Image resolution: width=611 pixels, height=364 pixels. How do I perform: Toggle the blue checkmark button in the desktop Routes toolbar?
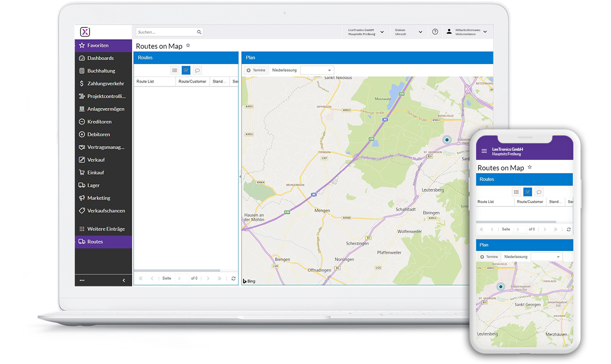point(186,70)
